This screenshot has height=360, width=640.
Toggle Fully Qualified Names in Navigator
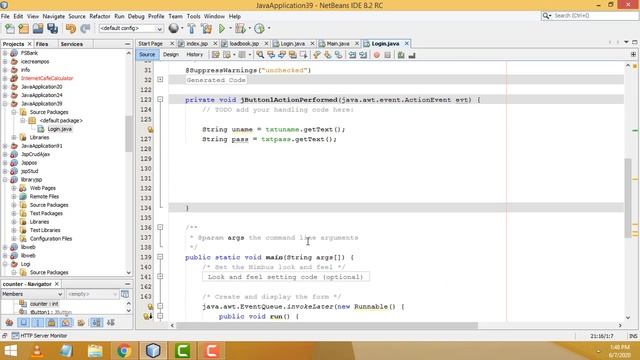(x=81, y=322)
